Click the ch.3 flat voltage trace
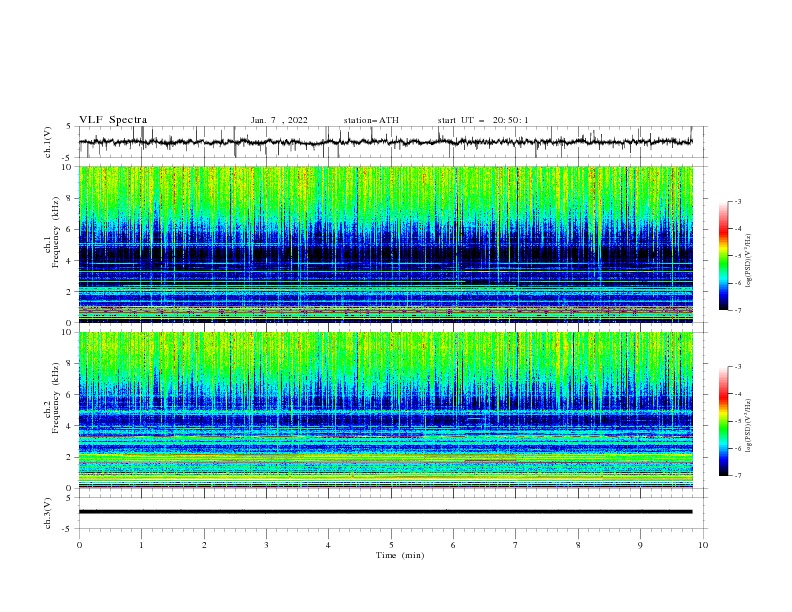Image resolution: width=792 pixels, height=612 pixels. (386, 512)
